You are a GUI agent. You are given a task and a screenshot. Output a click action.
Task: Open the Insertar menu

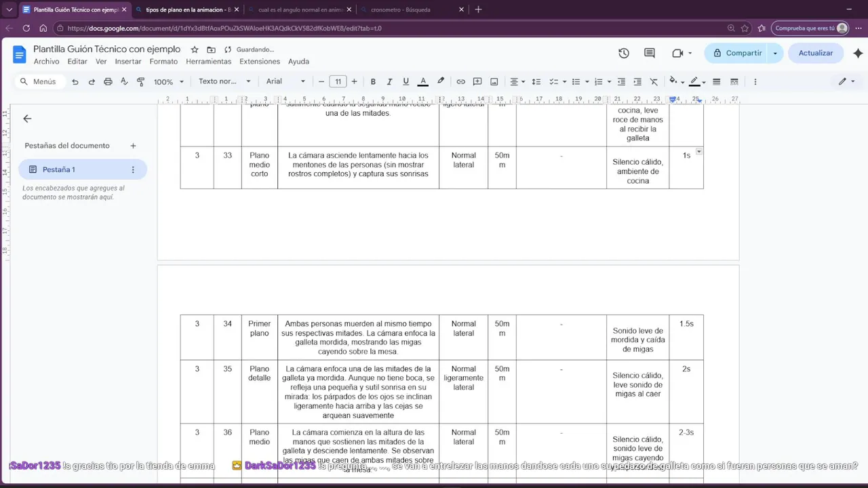pos(128,62)
